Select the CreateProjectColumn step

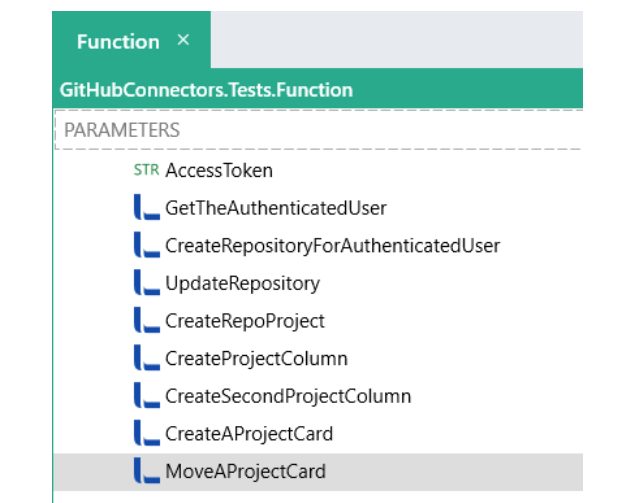256,359
